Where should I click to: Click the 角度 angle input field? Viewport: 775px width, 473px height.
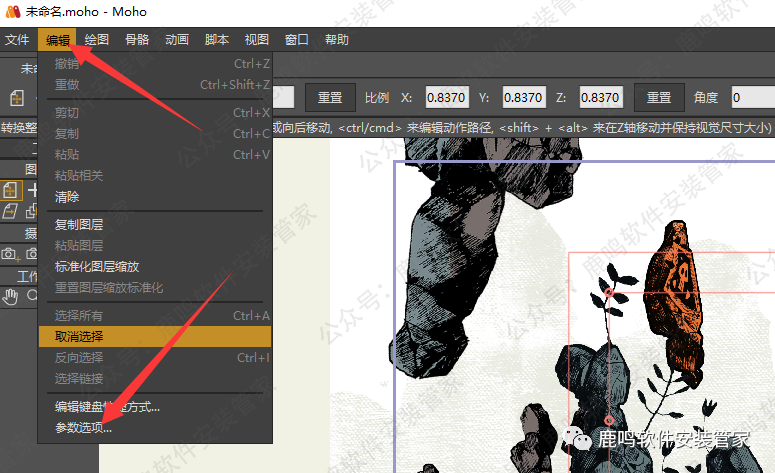point(752,98)
